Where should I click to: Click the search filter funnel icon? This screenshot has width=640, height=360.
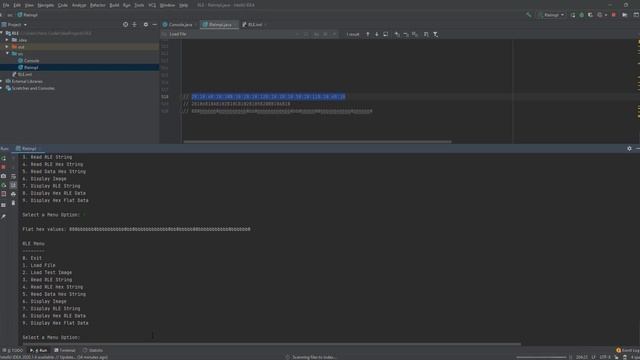[x=436, y=34]
